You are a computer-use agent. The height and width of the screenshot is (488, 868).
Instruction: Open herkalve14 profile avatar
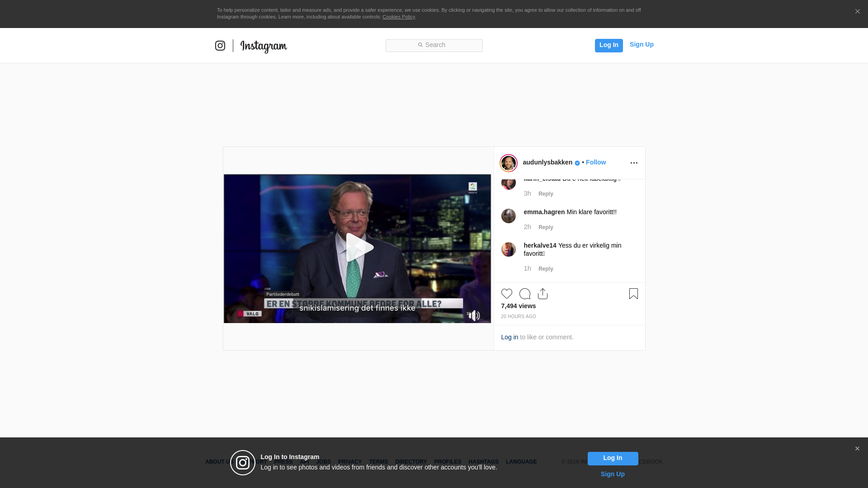[509, 249]
